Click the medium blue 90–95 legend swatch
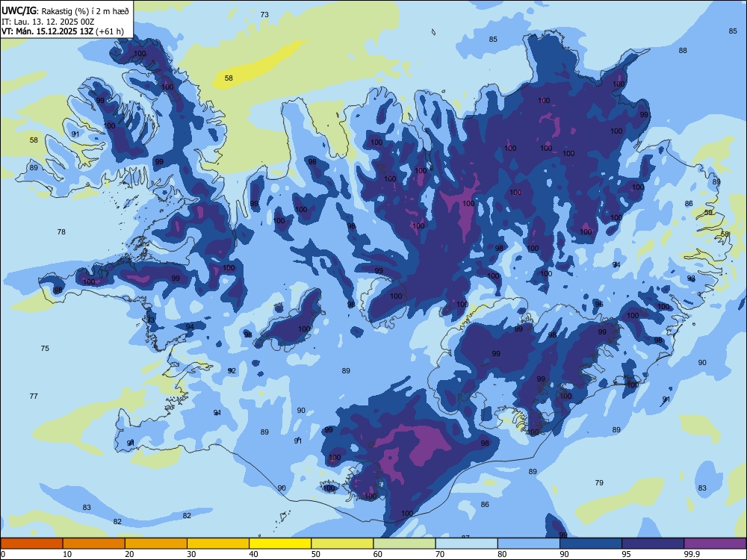 (591, 544)
